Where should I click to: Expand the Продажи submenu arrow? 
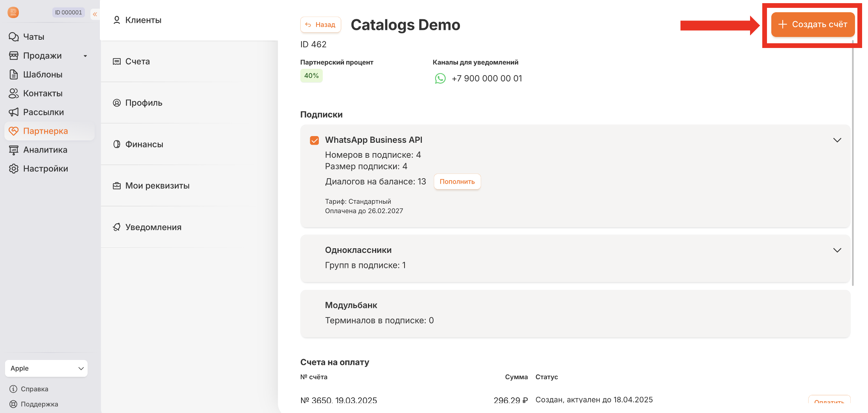pos(85,56)
